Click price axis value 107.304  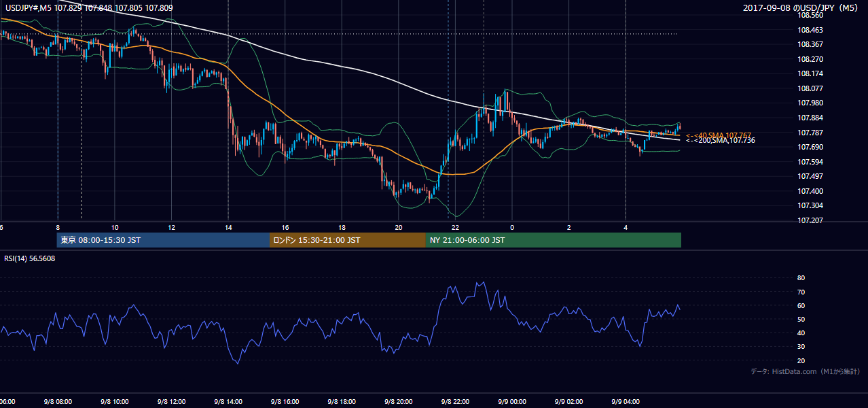[x=810, y=205]
